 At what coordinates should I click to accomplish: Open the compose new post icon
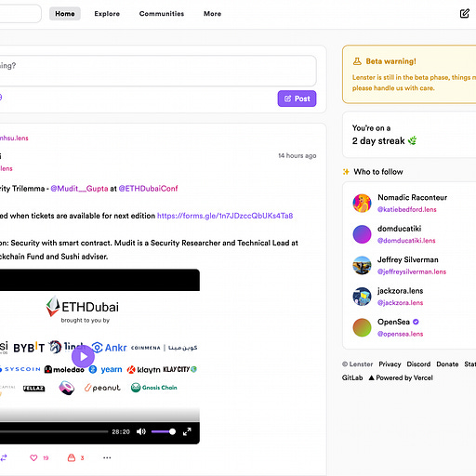pyautogui.click(x=464, y=14)
